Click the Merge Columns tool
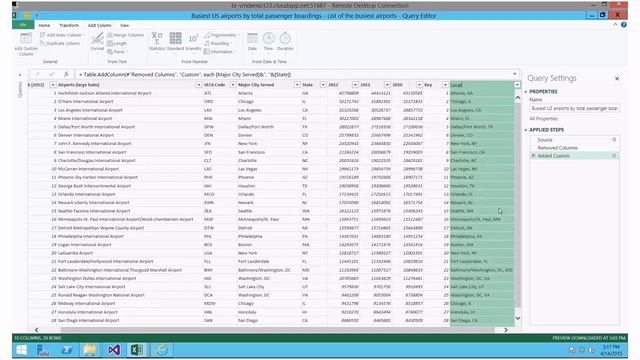 click(125, 35)
